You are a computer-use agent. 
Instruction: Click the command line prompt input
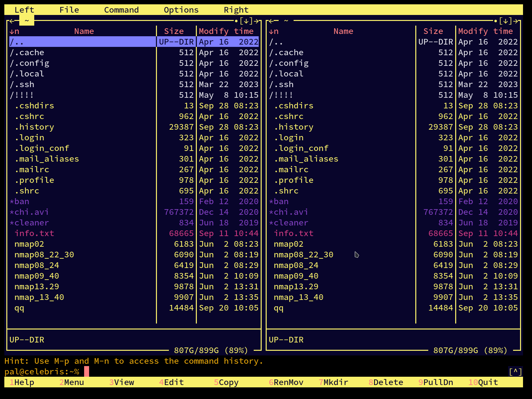click(293, 372)
